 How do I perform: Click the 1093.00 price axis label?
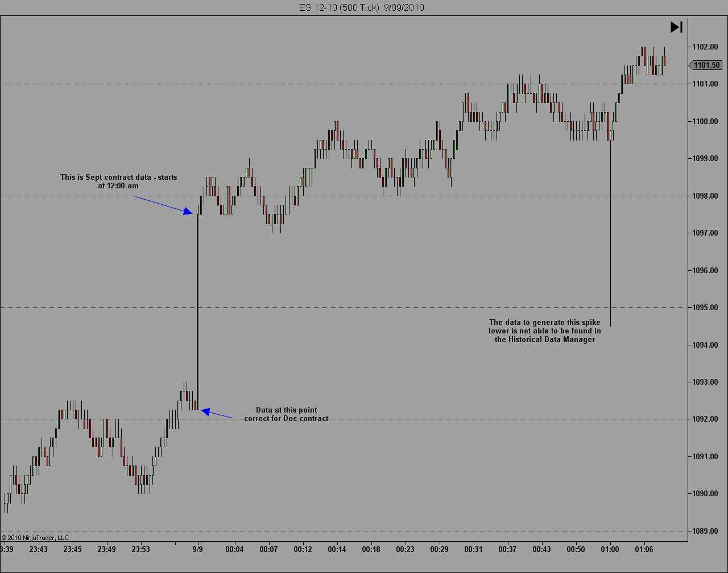pos(705,382)
